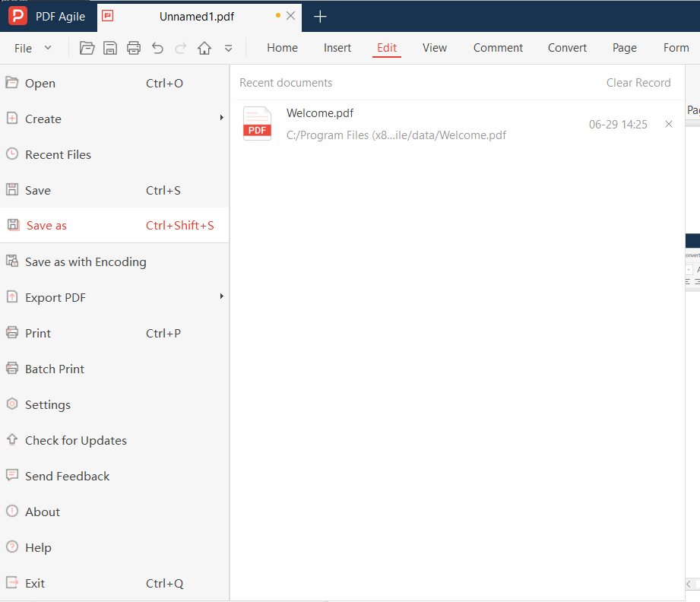Click the PDF Agile logo icon
This screenshot has width=700, height=602.
pos(17,16)
